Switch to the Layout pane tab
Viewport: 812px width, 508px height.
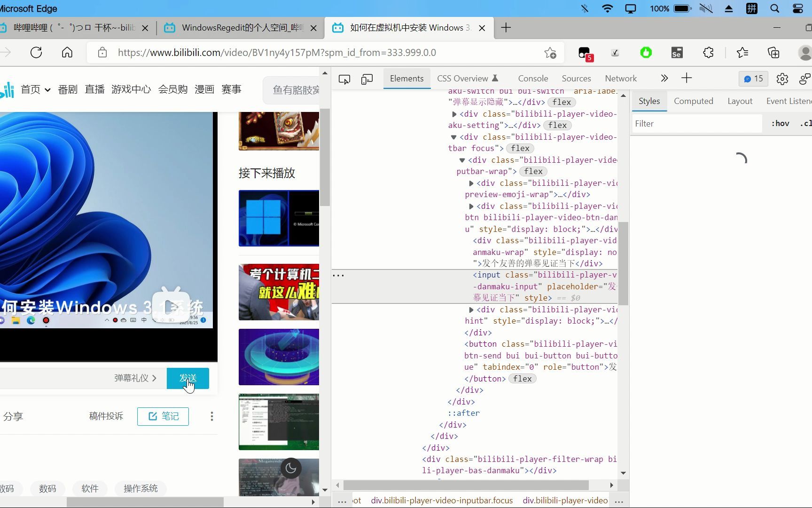point(740,101)
